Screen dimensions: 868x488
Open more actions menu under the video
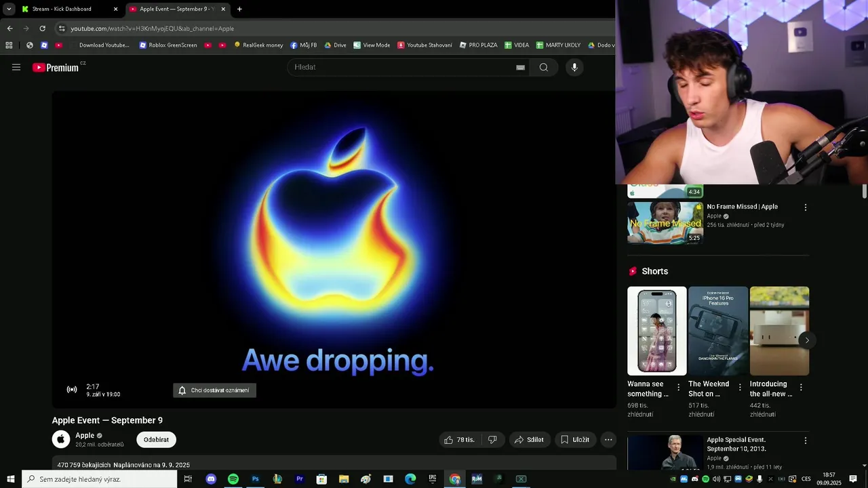coord(608,439)
